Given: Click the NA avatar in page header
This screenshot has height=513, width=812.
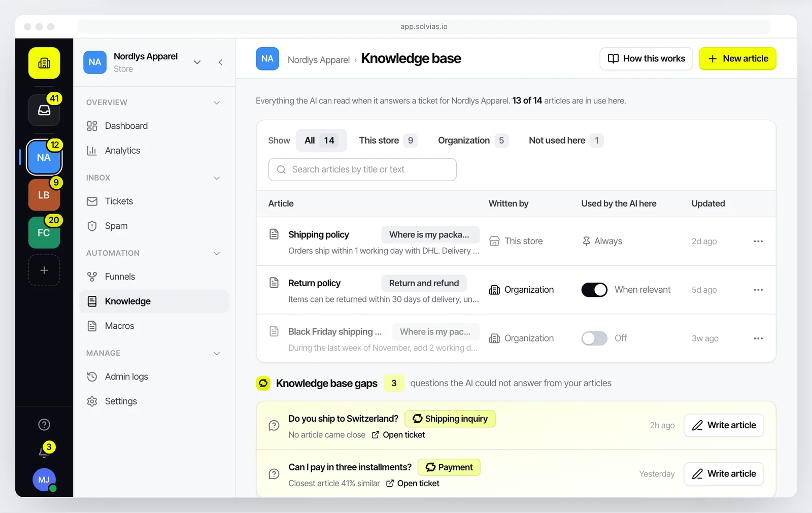Looking at the screenshot, I should [x=267, y=59].
